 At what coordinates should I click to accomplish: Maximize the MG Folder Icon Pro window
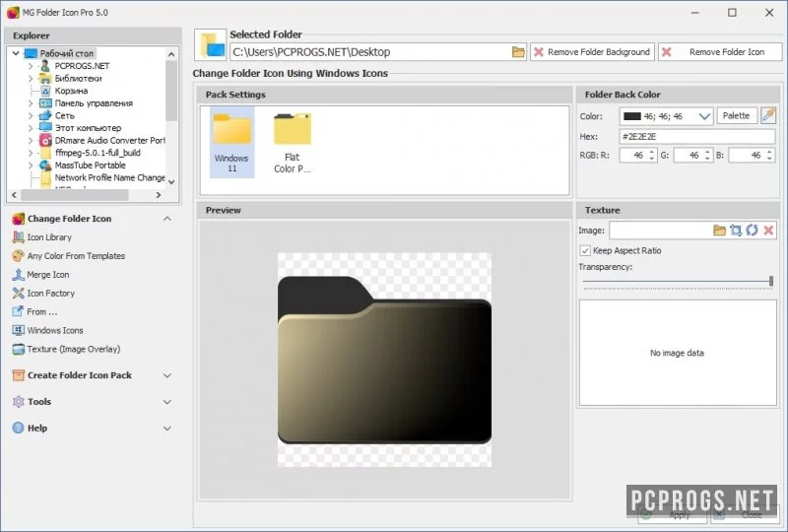[732, 13]
